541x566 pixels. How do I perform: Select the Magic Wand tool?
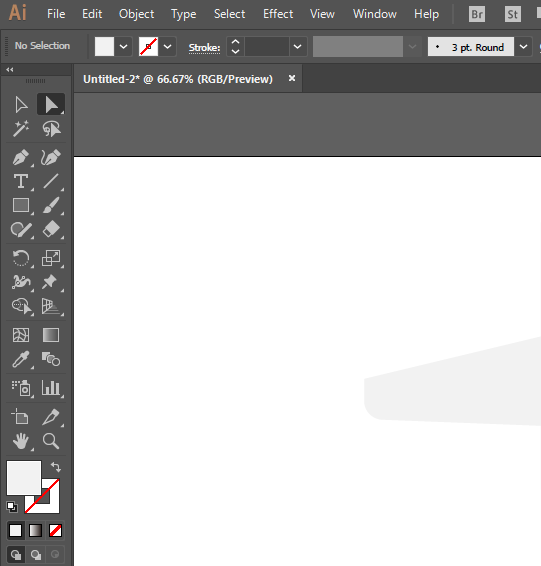(21, 129)
